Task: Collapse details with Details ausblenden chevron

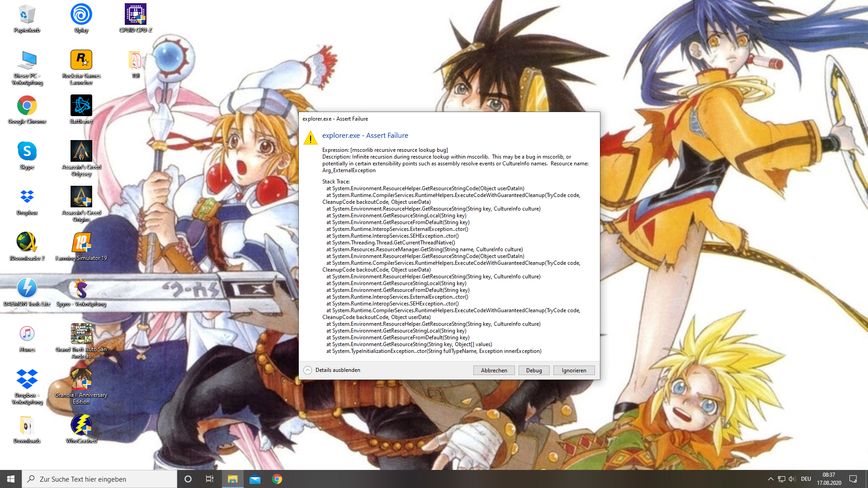Action: coord(307,370)
